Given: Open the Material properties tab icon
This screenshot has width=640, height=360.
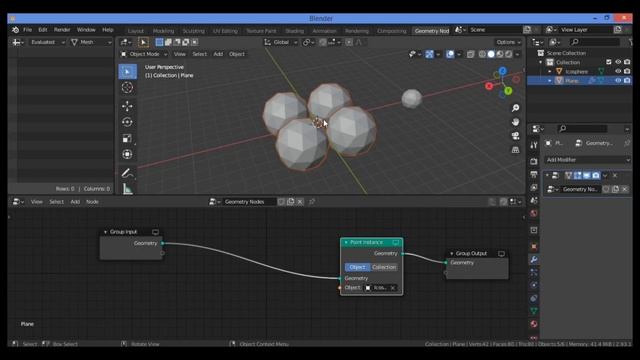Looking at the screenshot, I should point(534,324).
